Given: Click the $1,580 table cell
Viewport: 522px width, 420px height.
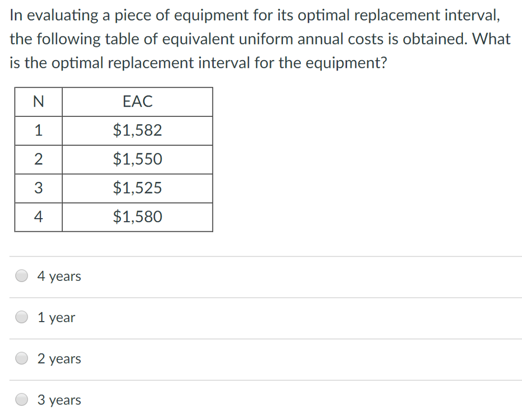Looking at the screenshot, I should point(137,217).
